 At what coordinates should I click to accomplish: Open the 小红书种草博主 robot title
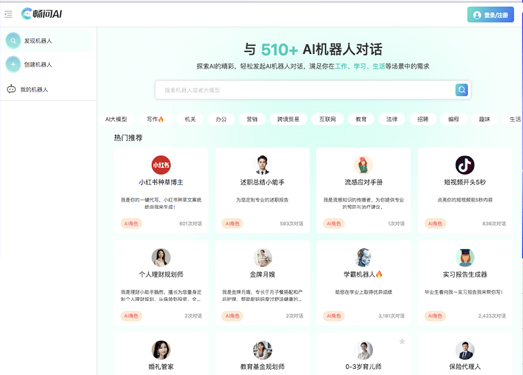coord(161,182)
